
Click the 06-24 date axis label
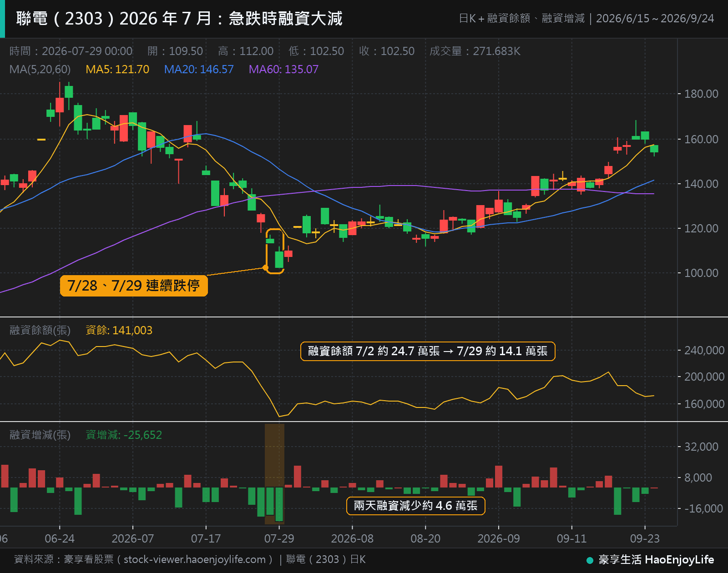[60, 539]
